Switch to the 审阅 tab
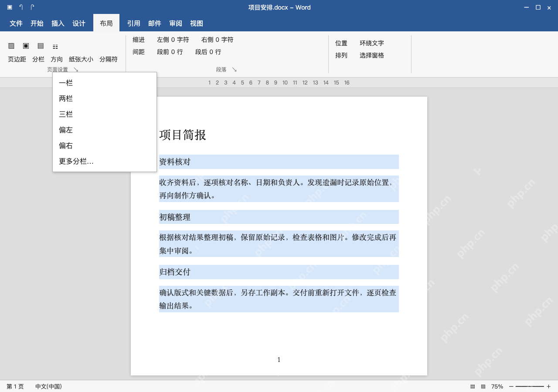 [x=176, y=24]
